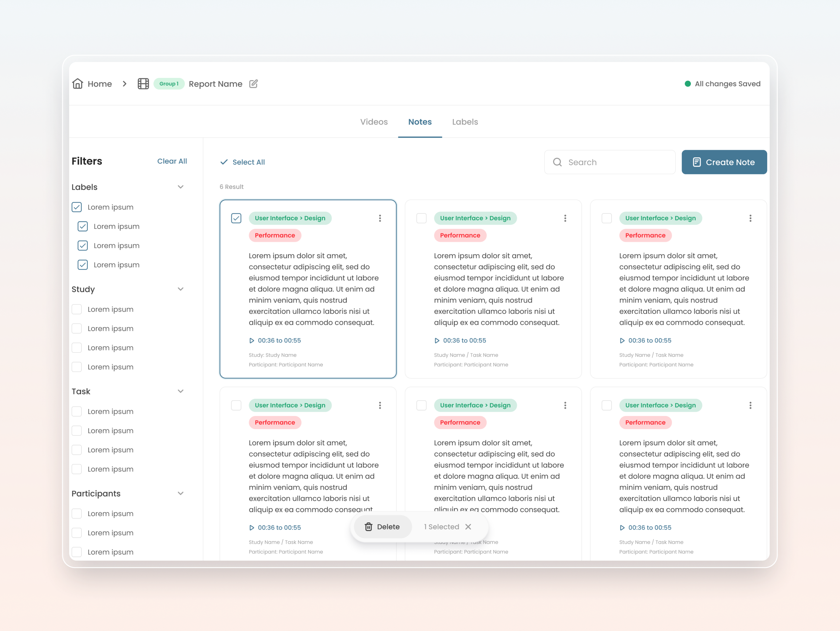
Task: Open more options on bottom-middle note card
Action: [x=565, y=405]
